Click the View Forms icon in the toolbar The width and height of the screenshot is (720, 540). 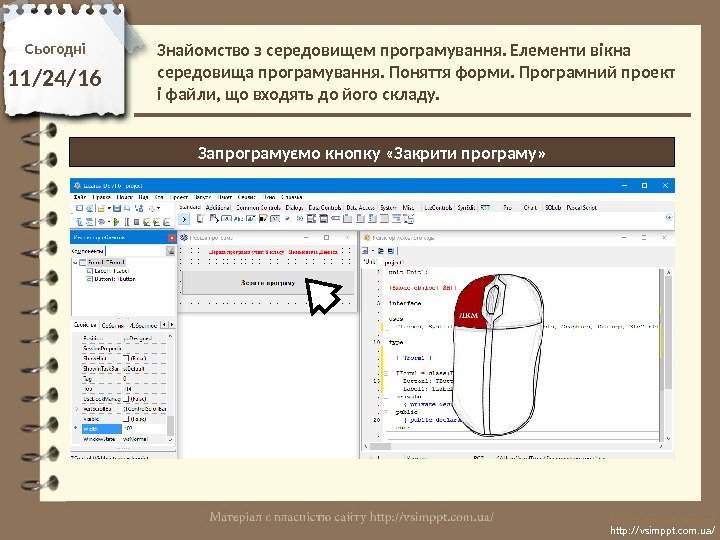(x=90, y=222)
